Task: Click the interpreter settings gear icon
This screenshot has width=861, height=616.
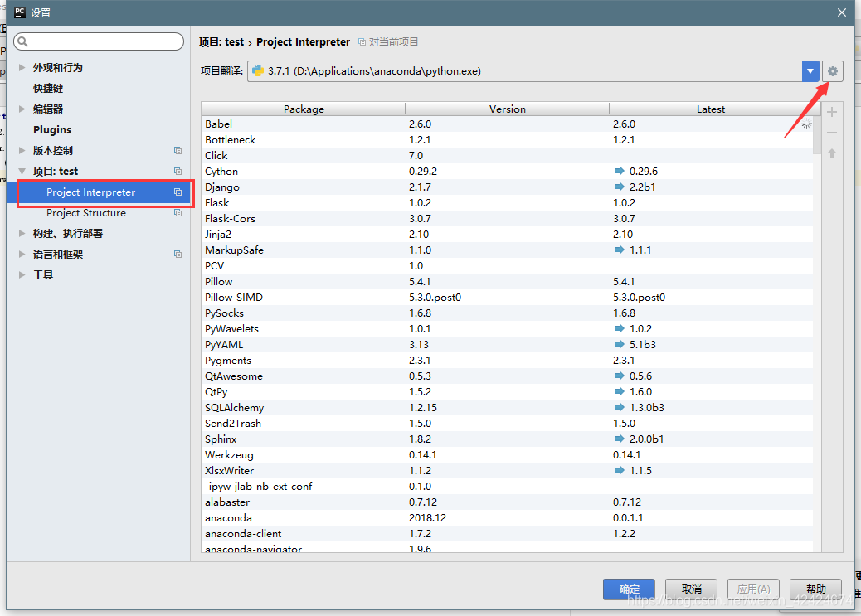Action: pyautogui.click(x=833, y=71)
